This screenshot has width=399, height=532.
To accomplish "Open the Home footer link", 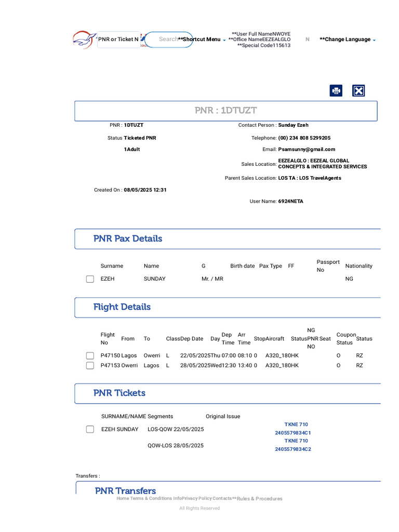I will pyautogui.click(x=123, y=499).
